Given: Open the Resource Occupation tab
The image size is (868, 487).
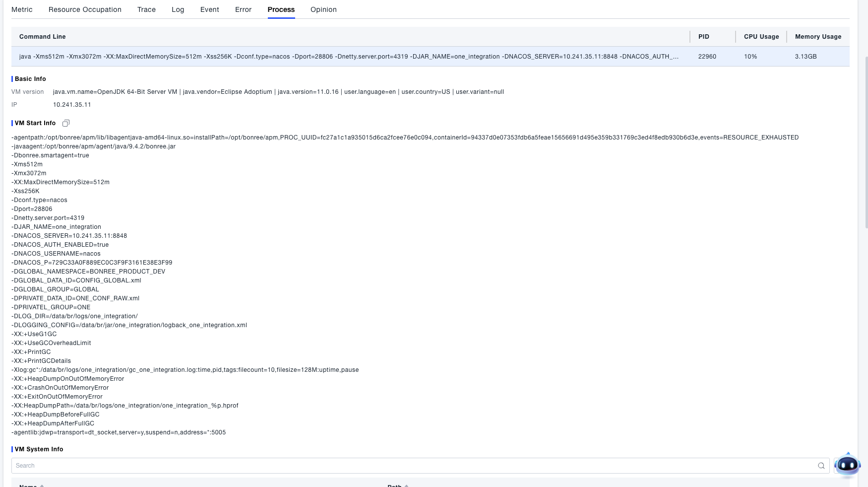Looking at the screenshot, I should point(85,9).
